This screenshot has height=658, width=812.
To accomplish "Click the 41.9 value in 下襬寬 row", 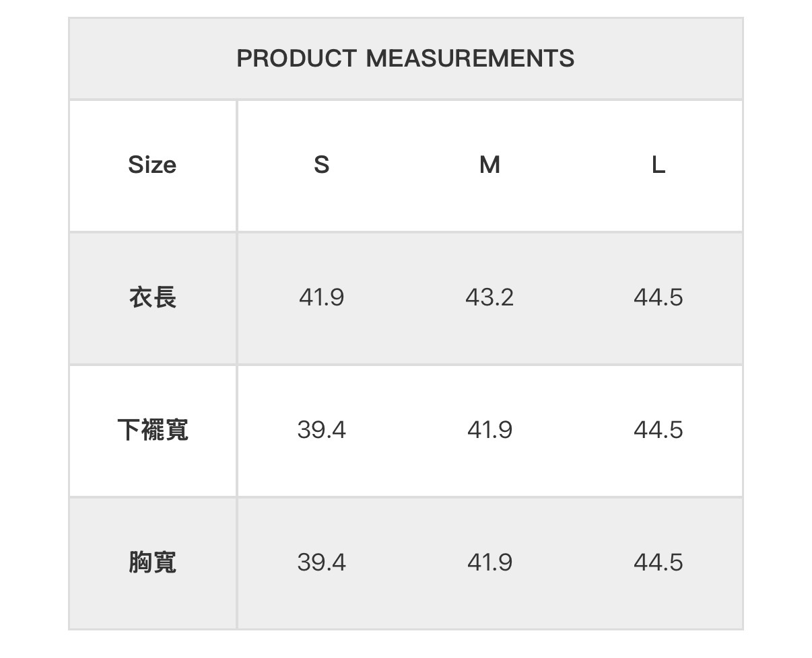I will click(489, 429).
